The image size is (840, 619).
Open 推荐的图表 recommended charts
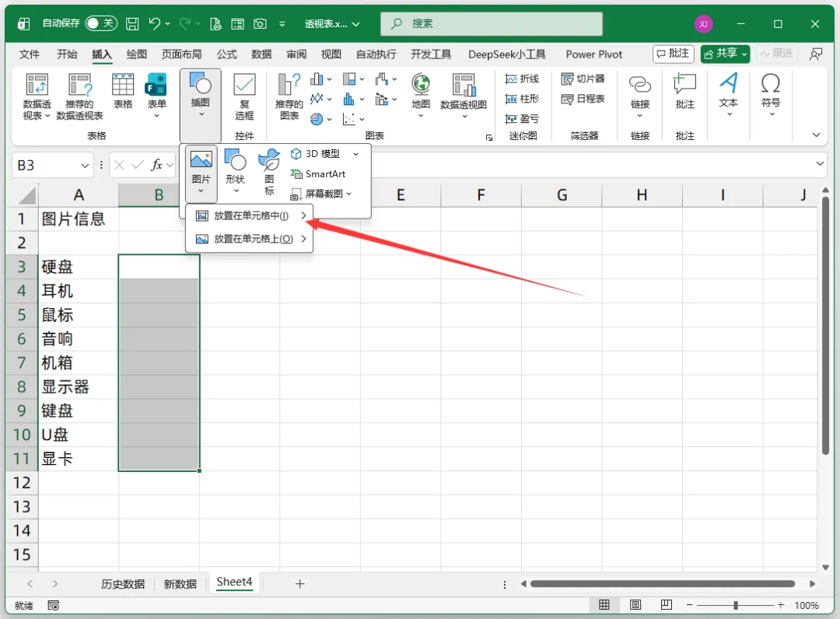click(289, 96)
